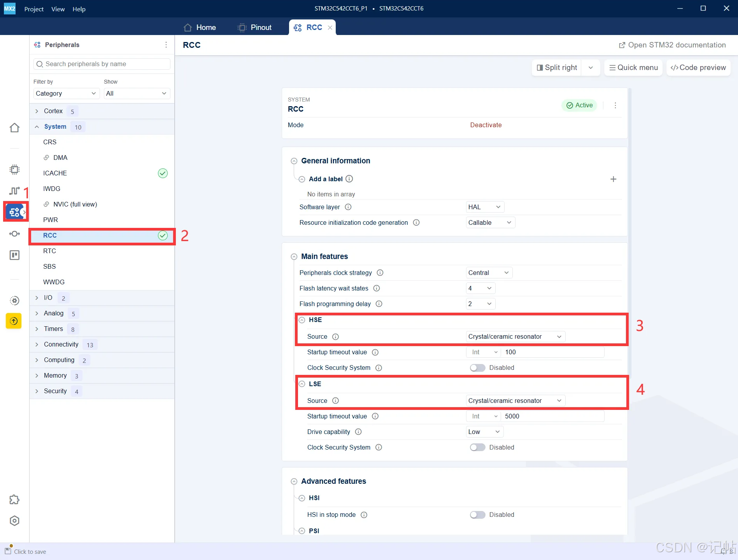Viewport: 738px width, 560px height.
Task: Show info for Peripherals clock strategy
Action: [380, 273]
